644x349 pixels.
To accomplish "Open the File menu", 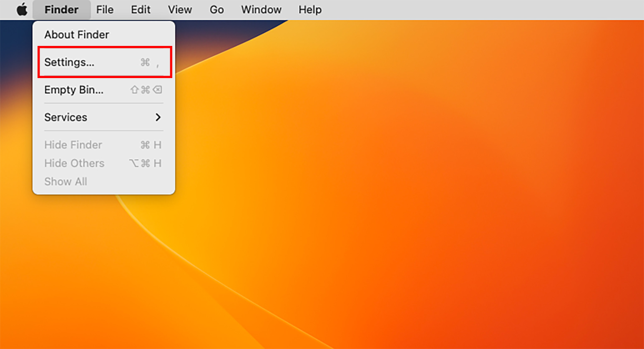I will [x=105, y=9].
